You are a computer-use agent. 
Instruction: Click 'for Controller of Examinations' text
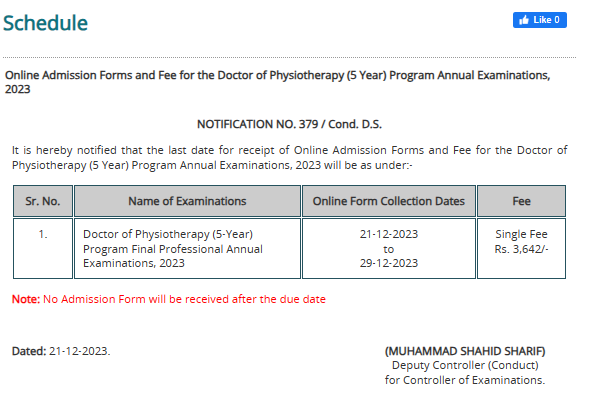[x=465, y=379]
